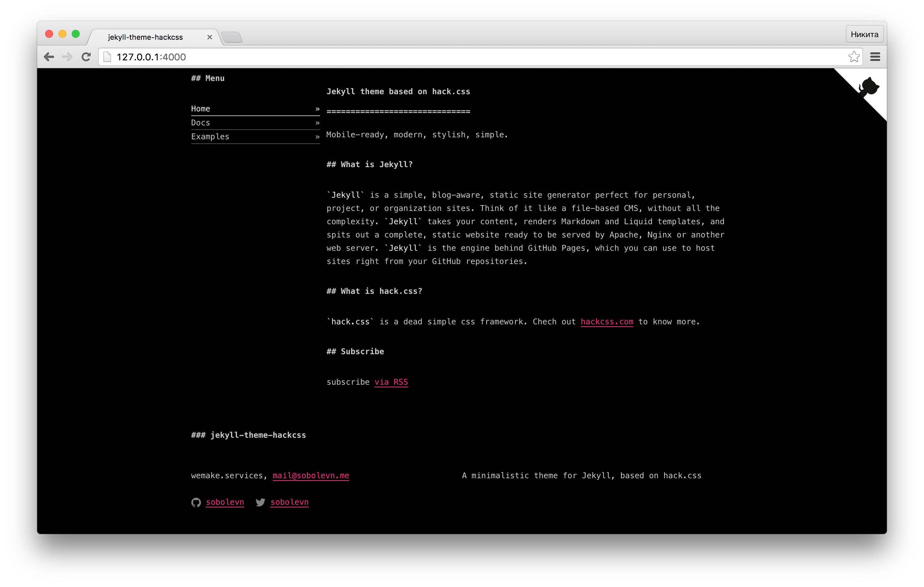Open the Никита profile button
924x587 pixels.
coord(865,34)
